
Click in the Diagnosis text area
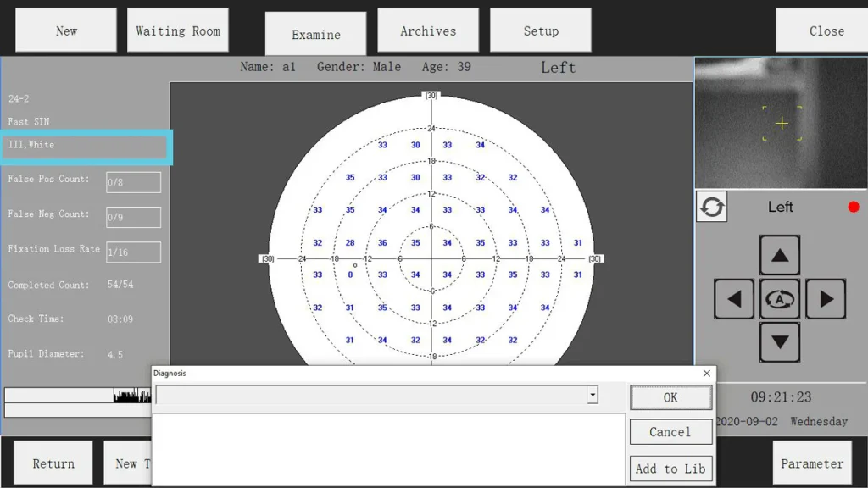point(388,449)
